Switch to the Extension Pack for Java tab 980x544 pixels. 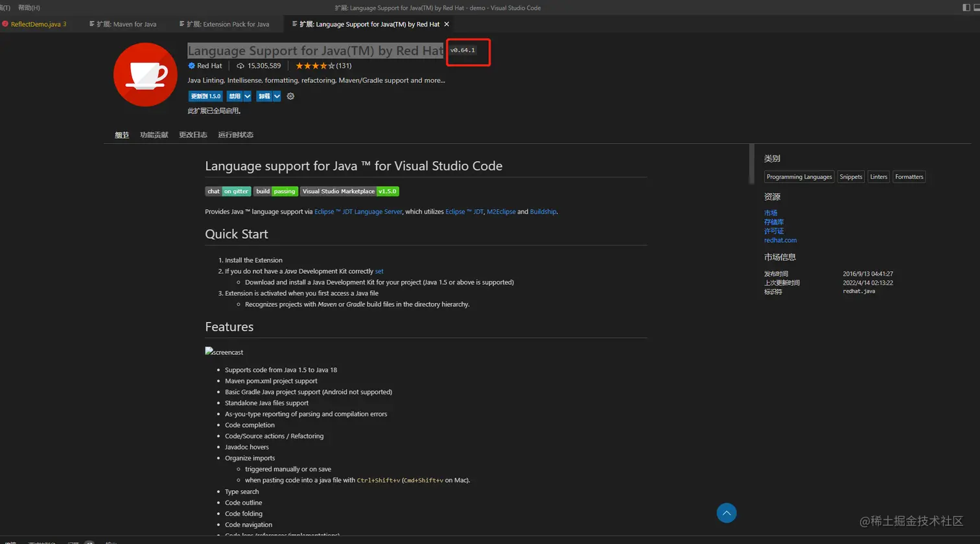pyautogui.click(x=225, y=24)
